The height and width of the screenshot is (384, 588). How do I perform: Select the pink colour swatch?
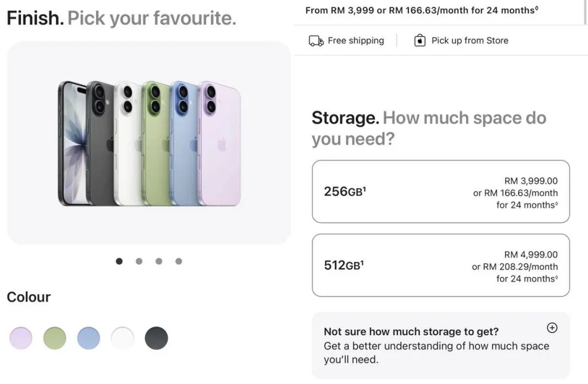pos(21,338)
